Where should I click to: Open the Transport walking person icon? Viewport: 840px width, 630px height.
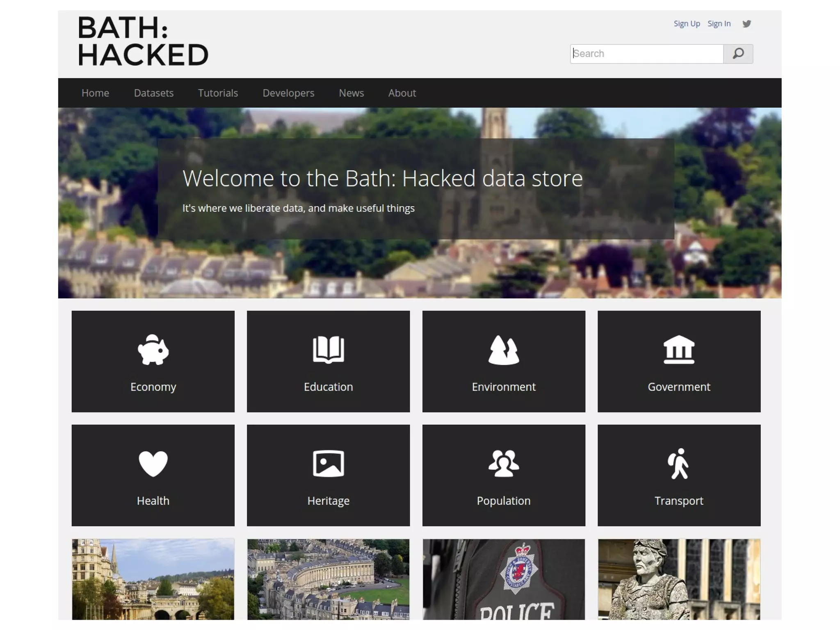click(x=679, y=464)
